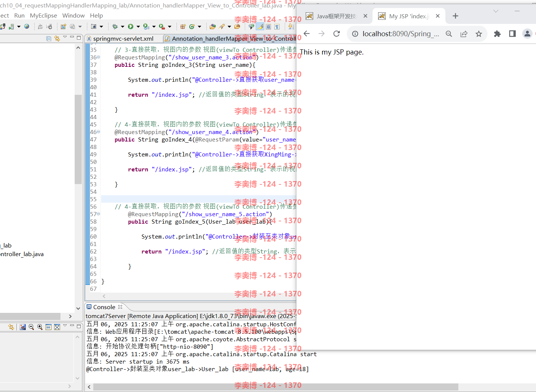Click the green Run button in toolbar
Viewport: 536px width, 392px height.
[131, 27]
